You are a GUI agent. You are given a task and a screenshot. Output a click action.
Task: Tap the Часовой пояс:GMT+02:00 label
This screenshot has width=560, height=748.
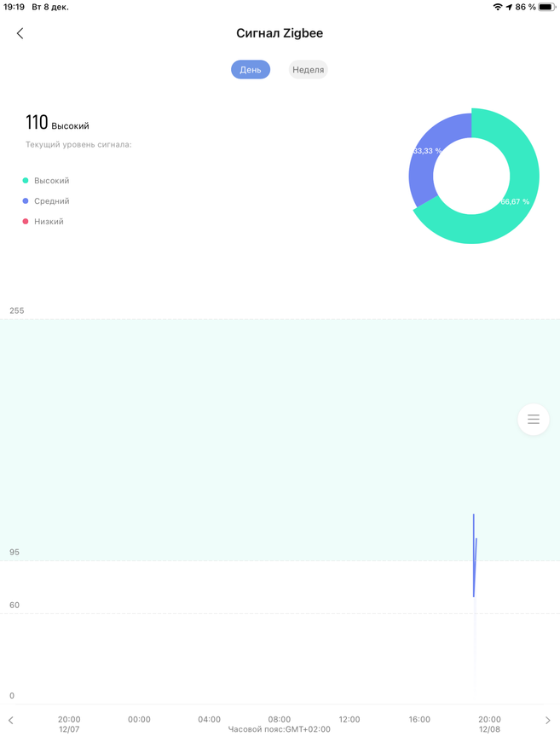pyautogui.click(x=280, y=729)
